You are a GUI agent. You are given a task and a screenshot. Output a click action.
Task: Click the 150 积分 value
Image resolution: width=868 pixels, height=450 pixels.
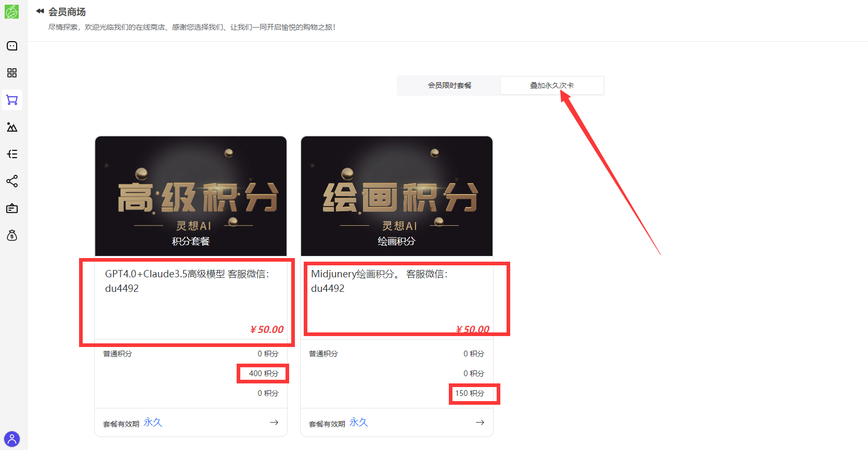click(x=470, y=393)
